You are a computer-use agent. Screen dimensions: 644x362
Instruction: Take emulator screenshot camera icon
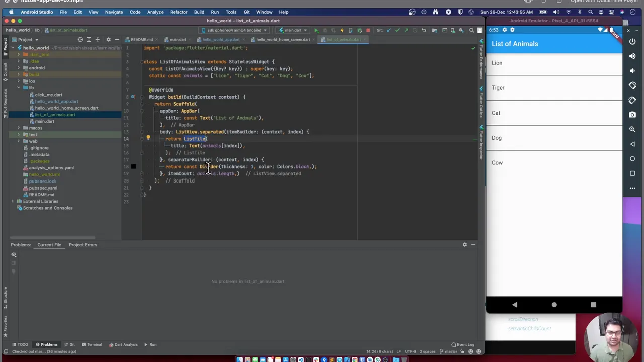632,115
